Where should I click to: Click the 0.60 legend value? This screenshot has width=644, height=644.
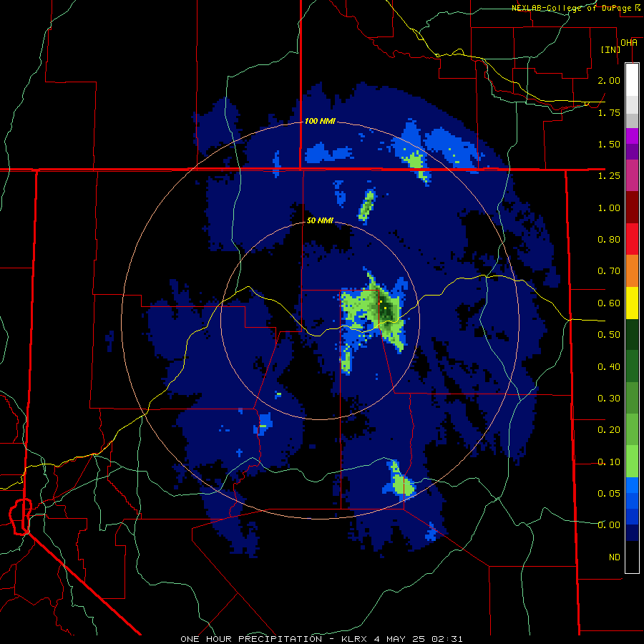click(609, 303)
